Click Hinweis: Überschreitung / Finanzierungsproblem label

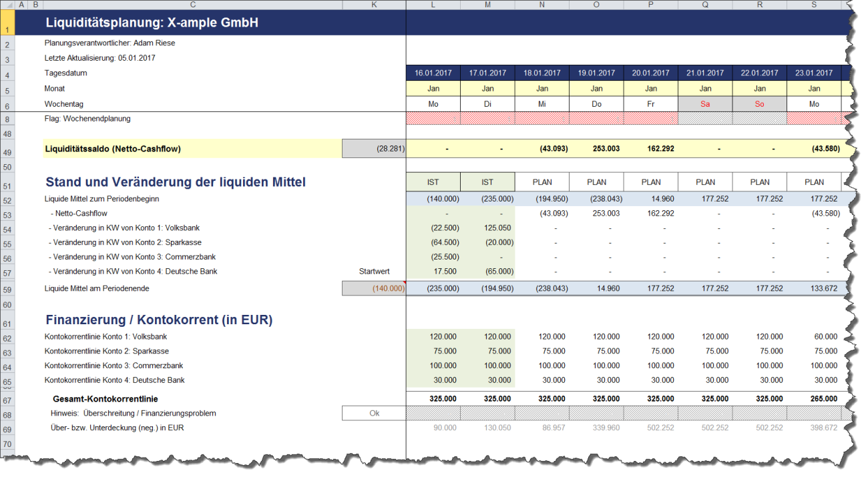pyautogui.click(x=134, y=413)
